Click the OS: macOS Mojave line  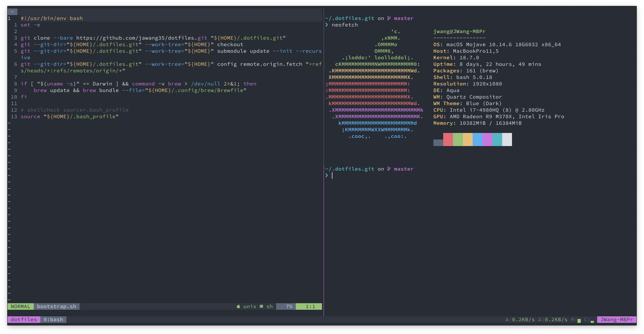tap(497, 45)
